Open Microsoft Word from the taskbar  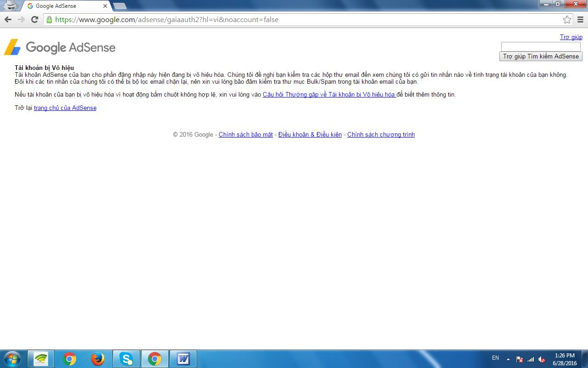click(x=183, y=358)
